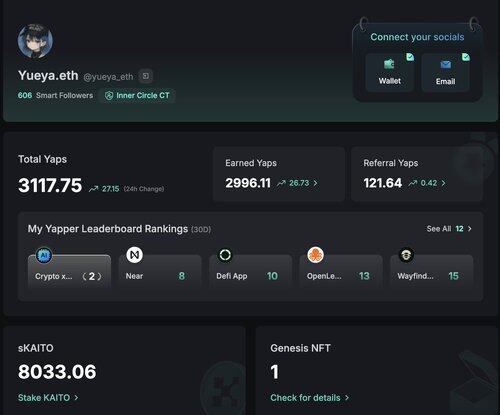The height and width of the screenshot is (415, 500).
Task: Click the Genesis NFT count 1
Action: coord(274,372)
